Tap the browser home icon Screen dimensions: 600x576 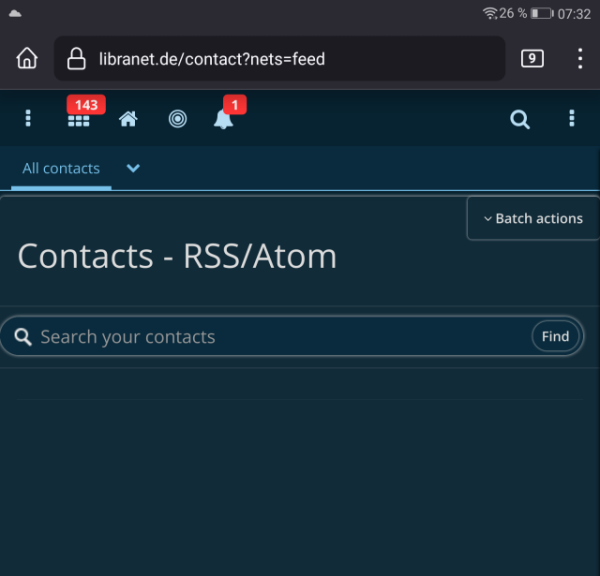click(x=27, y=59)
